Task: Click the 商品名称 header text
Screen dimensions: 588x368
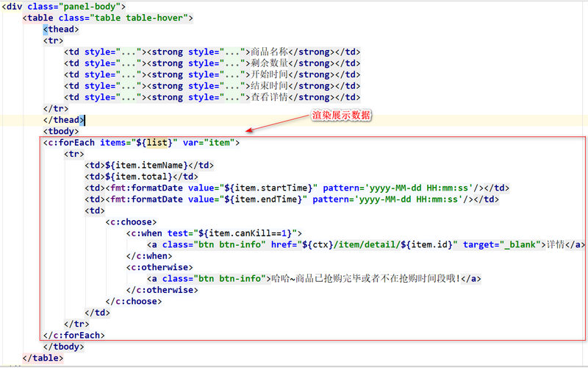Action: click(269, 52)
